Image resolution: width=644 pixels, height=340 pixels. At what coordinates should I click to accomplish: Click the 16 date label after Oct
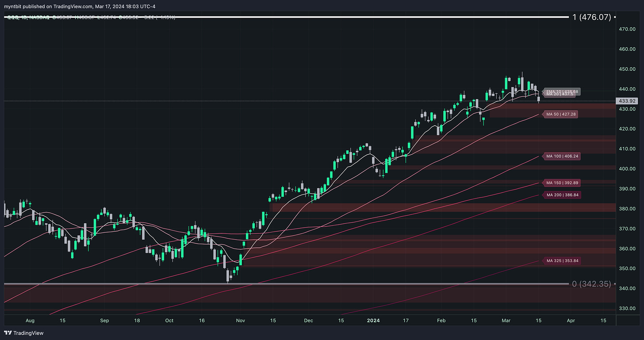click(x=201, y=320)
